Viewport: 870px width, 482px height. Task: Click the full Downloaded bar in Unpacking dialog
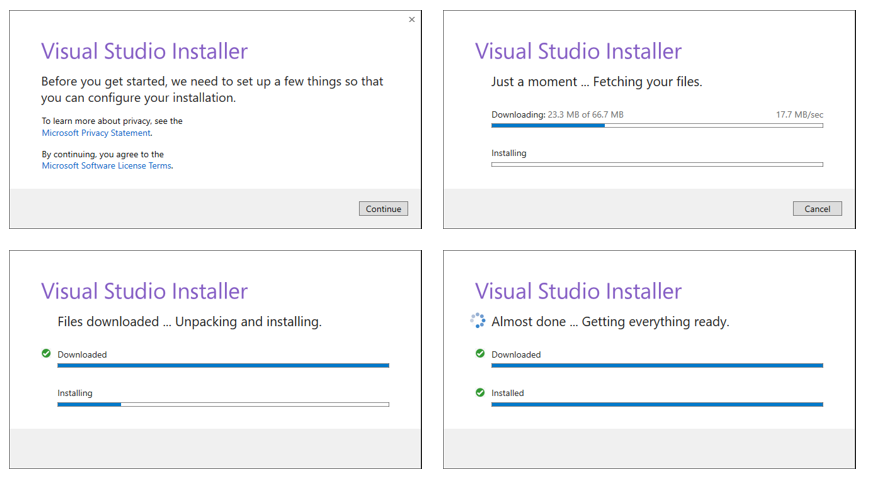pos(223,366)
